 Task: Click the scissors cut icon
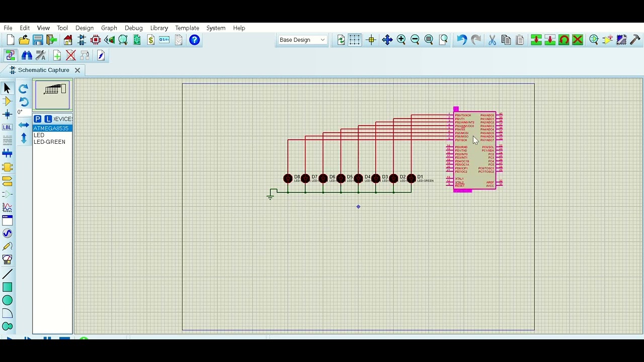tap(492, 40)
